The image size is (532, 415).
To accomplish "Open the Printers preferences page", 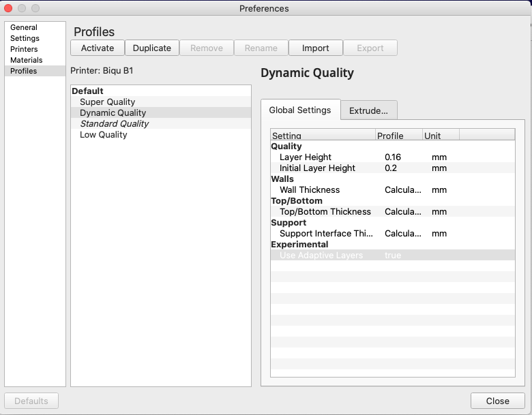I will (35, 49).
